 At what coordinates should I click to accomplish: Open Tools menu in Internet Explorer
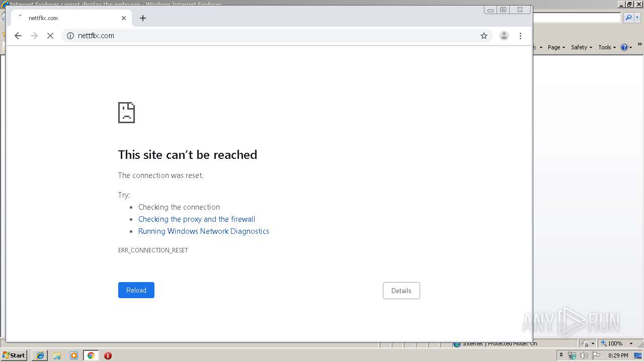[x=607, y=47]
